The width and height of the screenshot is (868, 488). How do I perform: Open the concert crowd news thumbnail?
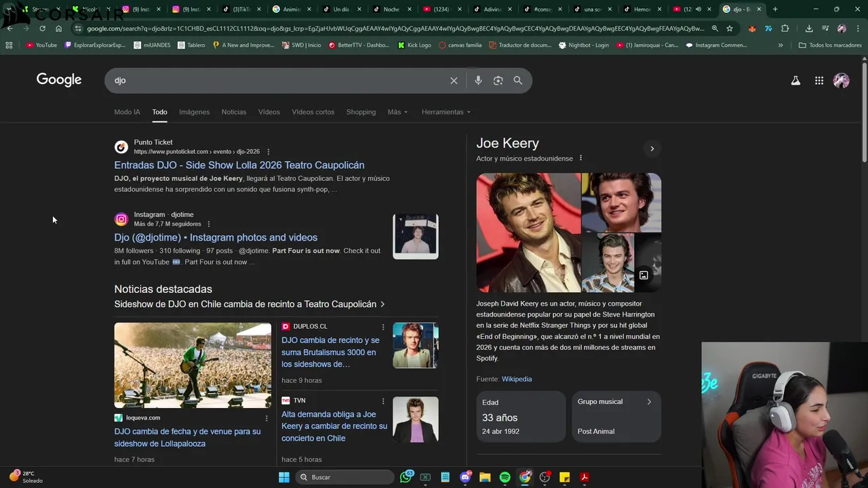point(193,365)
